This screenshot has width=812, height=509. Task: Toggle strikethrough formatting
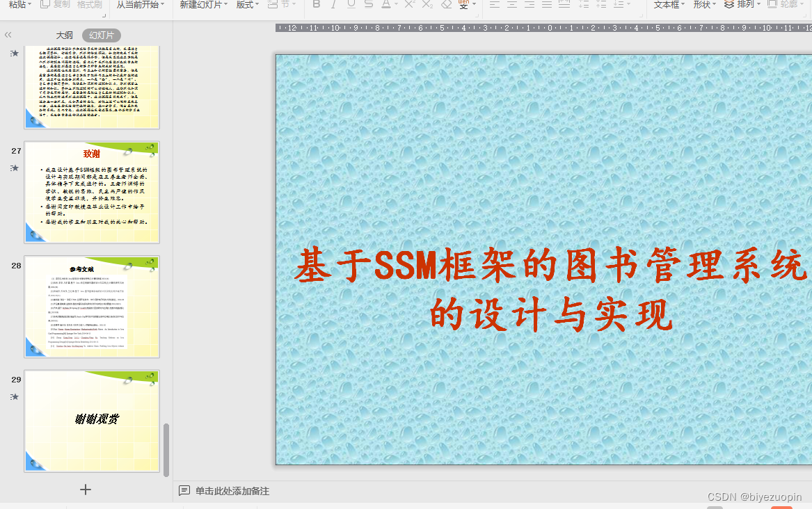point(369,4)
